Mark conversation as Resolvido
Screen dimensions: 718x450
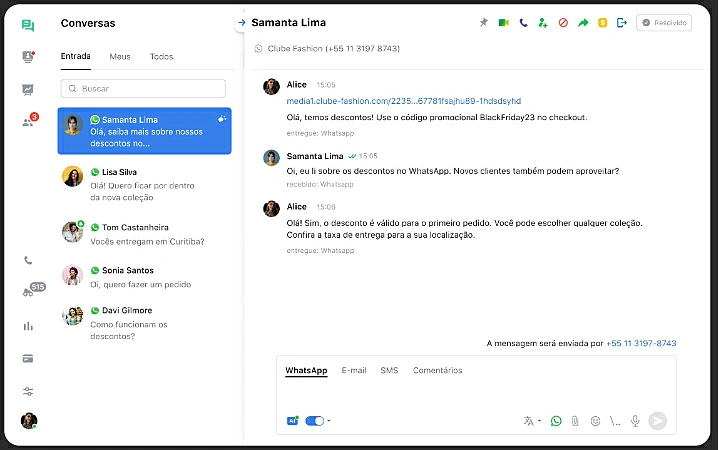[x=664, y=22]
